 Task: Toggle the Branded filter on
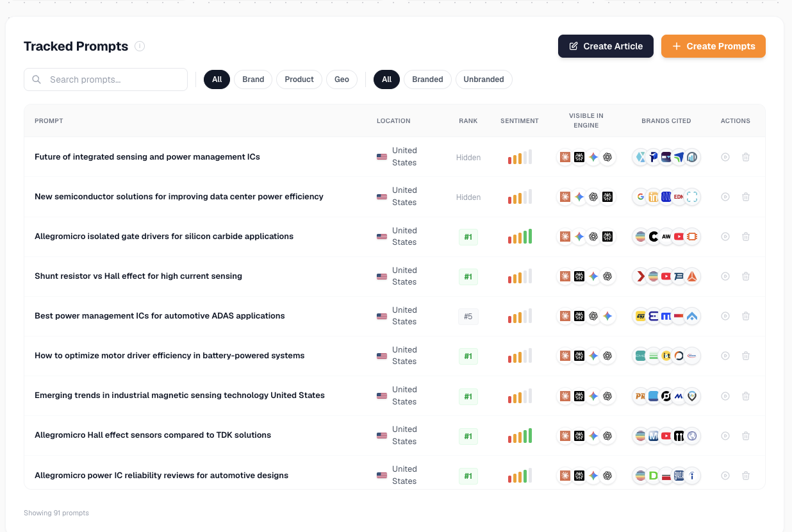[427, 79]
